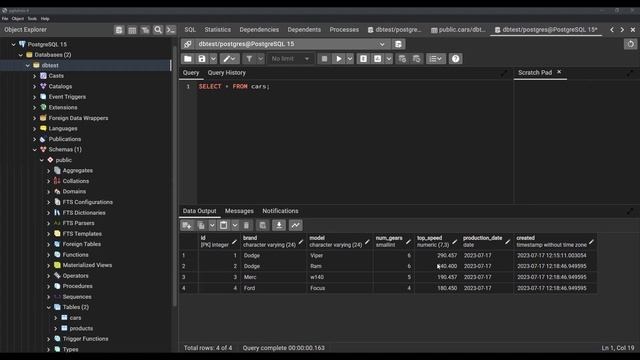640x360 pixels.
Task: Open the filter options dropdown arrow
Action: point(260,59)
